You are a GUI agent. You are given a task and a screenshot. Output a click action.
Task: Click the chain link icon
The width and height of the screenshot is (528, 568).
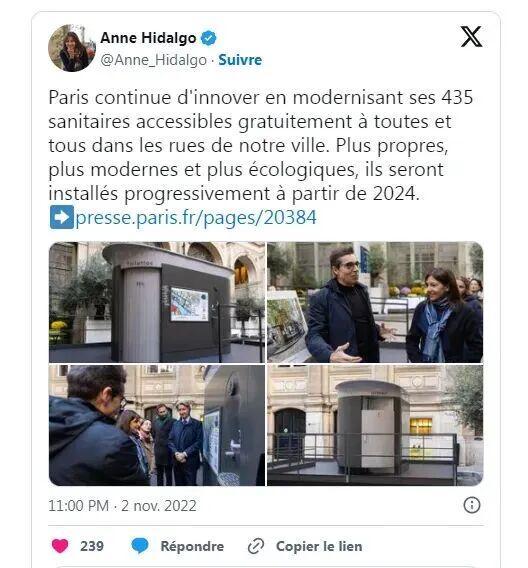point(256,546)
